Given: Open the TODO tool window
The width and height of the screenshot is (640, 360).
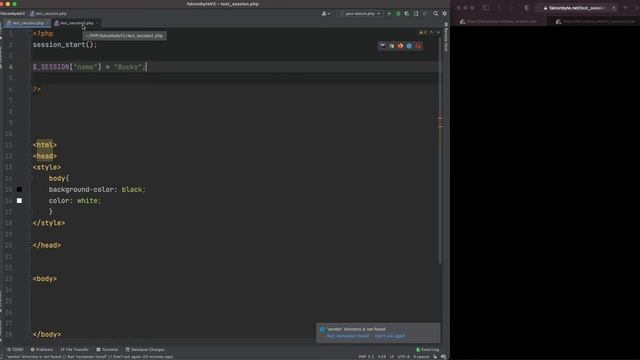Looking at the screenshot, I should coord(15,349).
